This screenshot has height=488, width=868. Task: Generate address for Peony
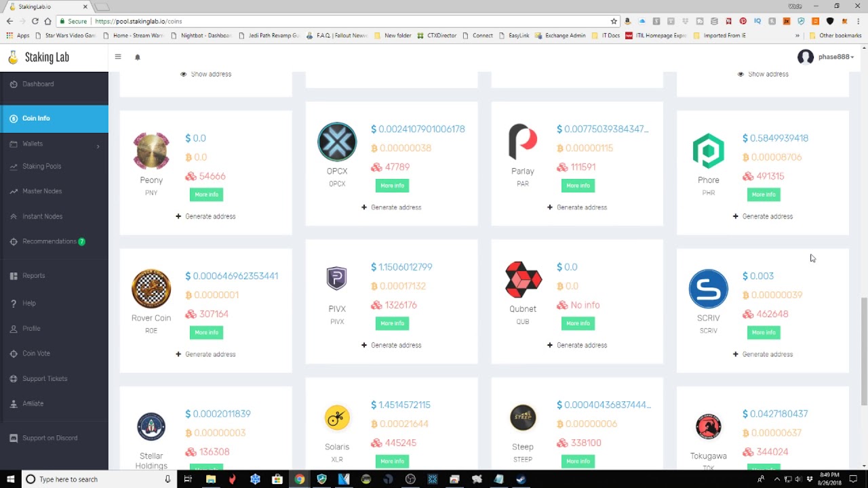(205, 216)
